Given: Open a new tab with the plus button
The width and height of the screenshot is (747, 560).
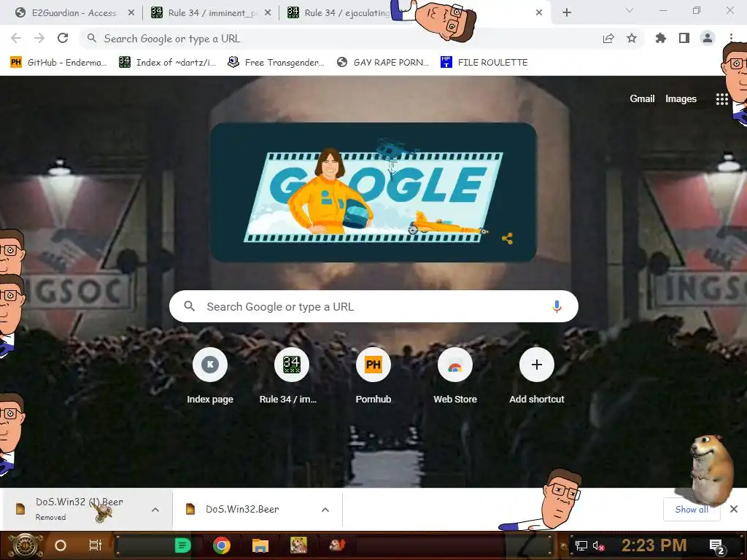Looking at the screenshot, I should (x=566, y=13).
